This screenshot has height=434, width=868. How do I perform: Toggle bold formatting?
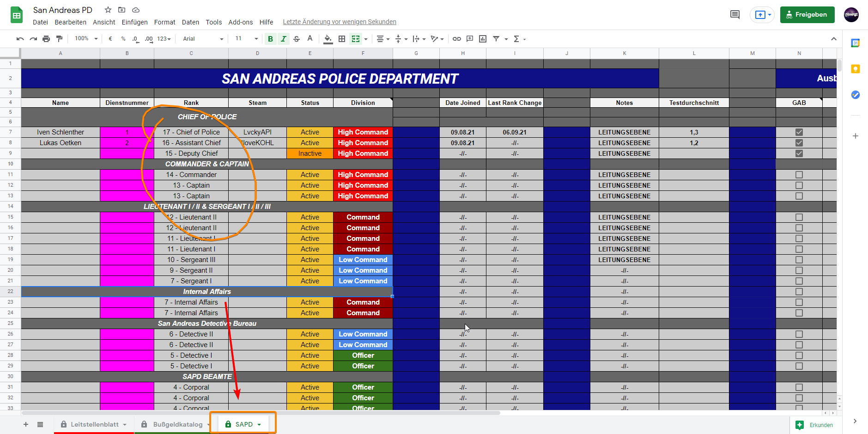270,39
